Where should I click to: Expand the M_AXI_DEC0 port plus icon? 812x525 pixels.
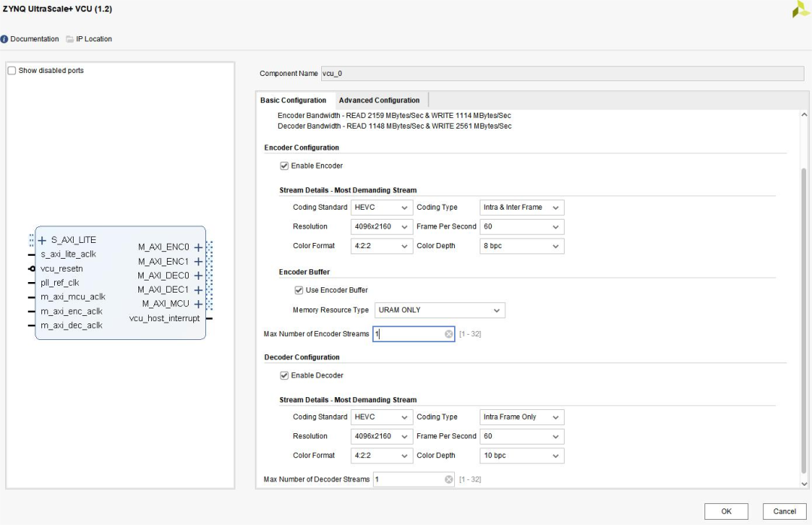[198, 276]
